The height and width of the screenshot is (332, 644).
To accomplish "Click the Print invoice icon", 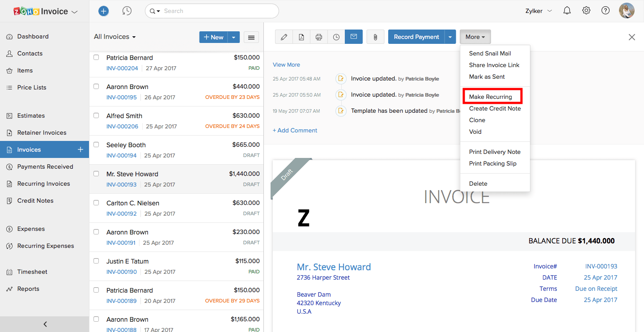I will tap(318, 37).
